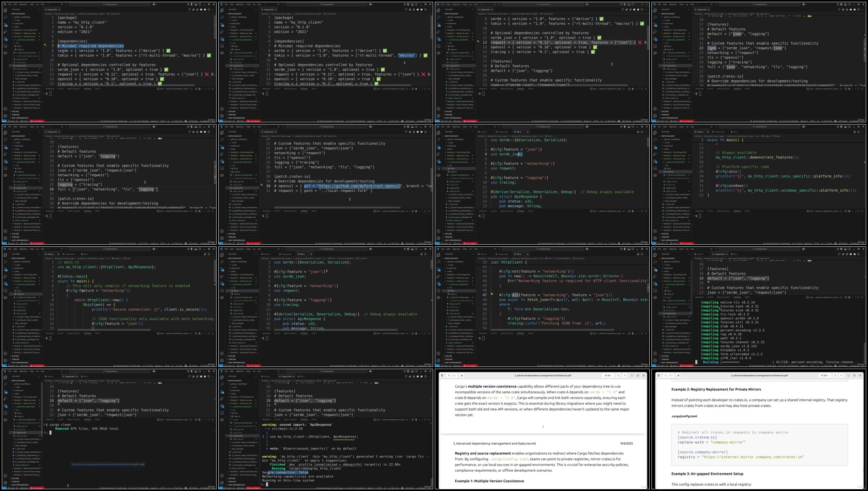This screenshot has height=491, width=868.
Task: Click kill terminal trash icon in "Compiling native-tls" frame
Action: pos(849,297)
